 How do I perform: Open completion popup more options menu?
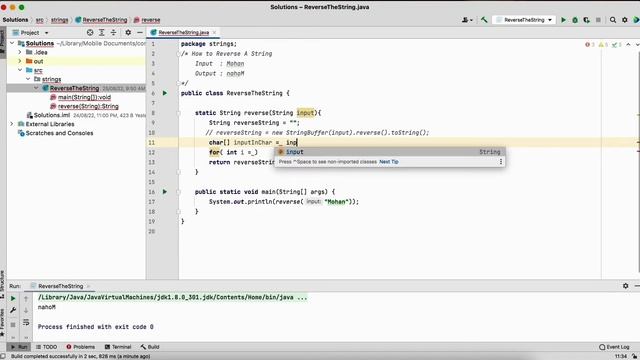point(501,162)
